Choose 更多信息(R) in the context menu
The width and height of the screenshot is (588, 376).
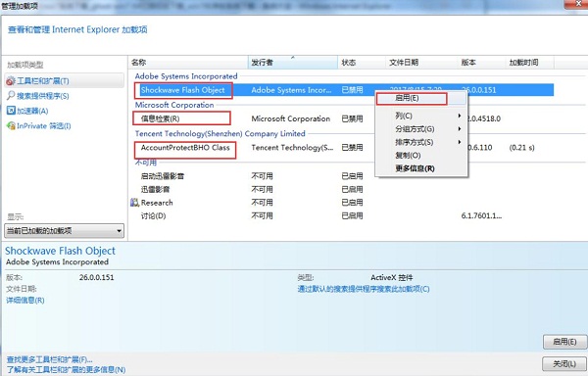tap(420, 168)
